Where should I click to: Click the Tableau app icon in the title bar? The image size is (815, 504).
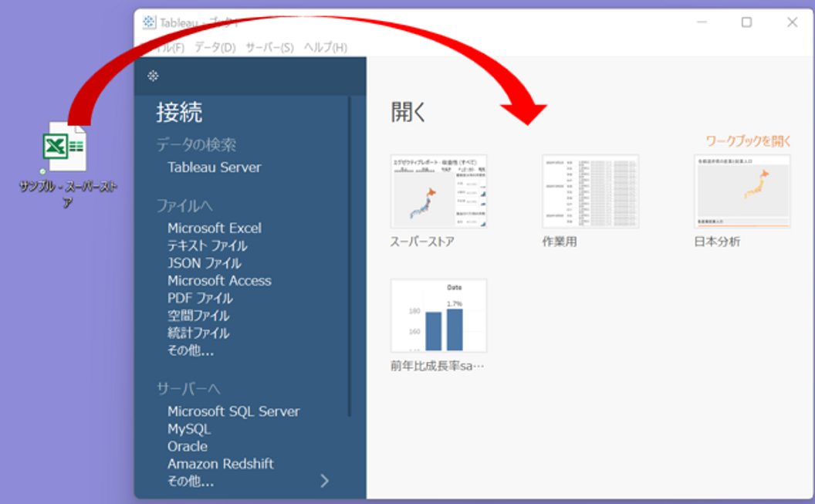149,22
